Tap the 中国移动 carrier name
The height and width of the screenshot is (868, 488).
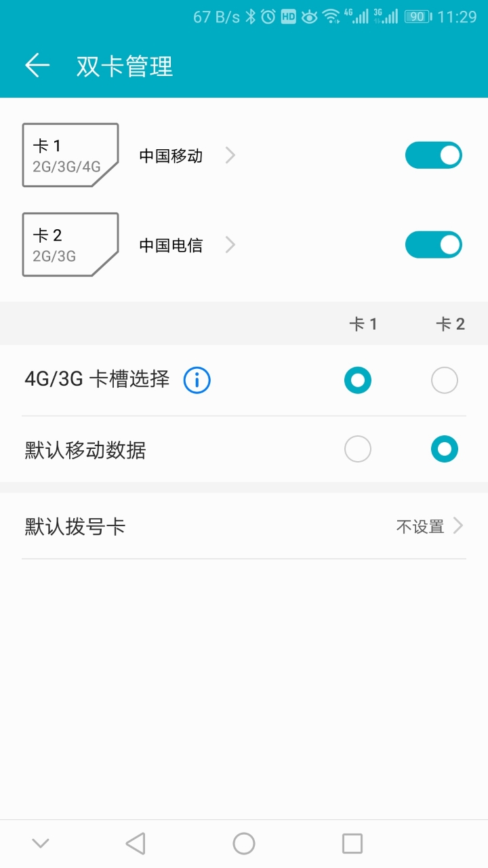click(x=171, y=155)
